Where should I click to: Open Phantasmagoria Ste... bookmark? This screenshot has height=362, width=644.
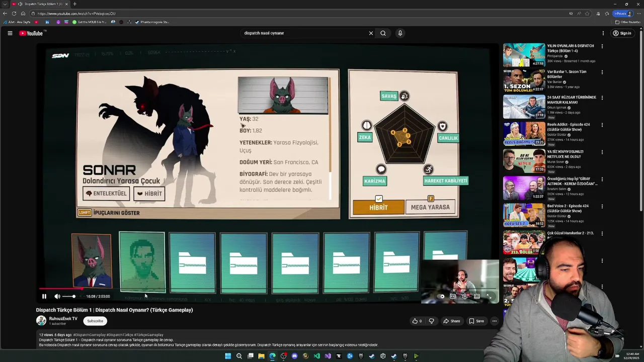(152, 22)
